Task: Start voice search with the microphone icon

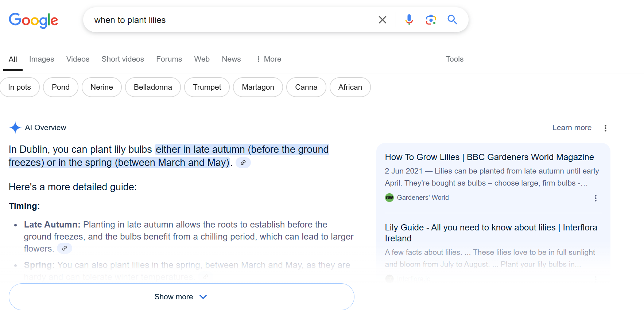Action: (409, 20)
